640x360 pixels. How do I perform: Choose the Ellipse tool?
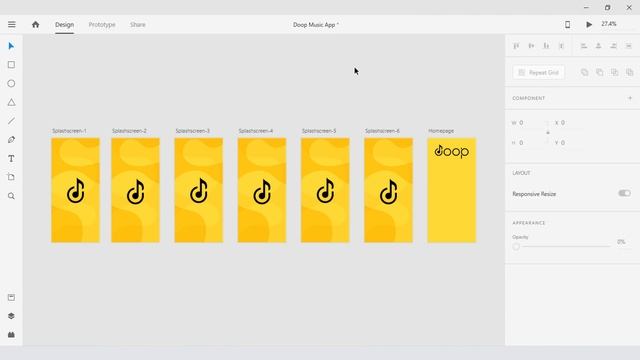tap(11, 84)
